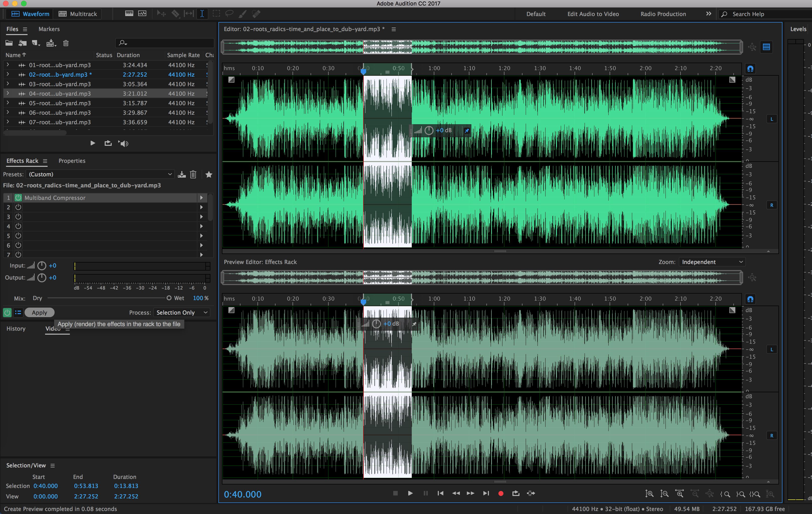Click the Multiband Compressor effect slot

click(109, 197)
